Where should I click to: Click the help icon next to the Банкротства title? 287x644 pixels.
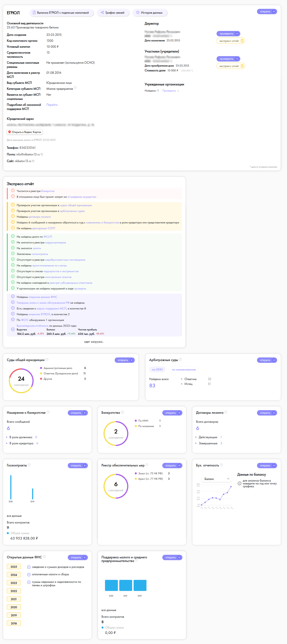click(x=122, y=412)
